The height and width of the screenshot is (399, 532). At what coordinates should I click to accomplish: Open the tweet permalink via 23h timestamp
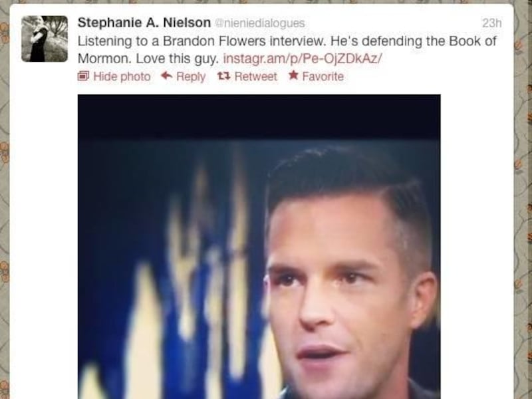491,23
